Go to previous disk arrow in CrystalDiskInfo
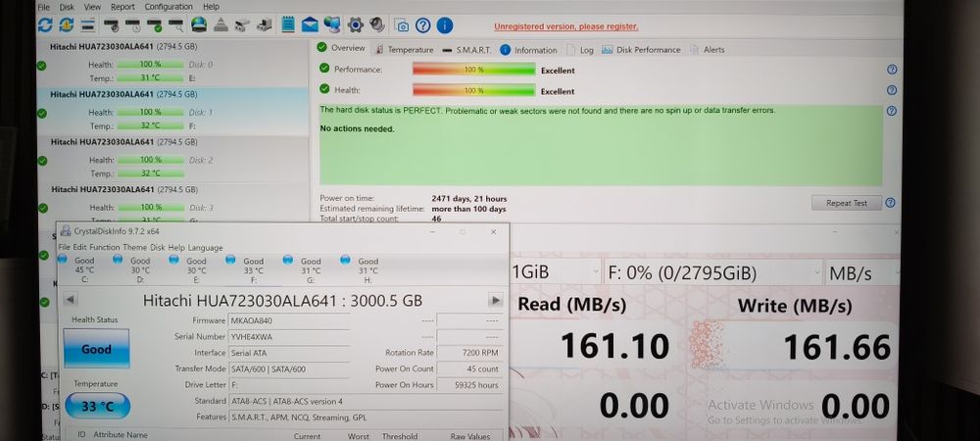 click(71, 300)
